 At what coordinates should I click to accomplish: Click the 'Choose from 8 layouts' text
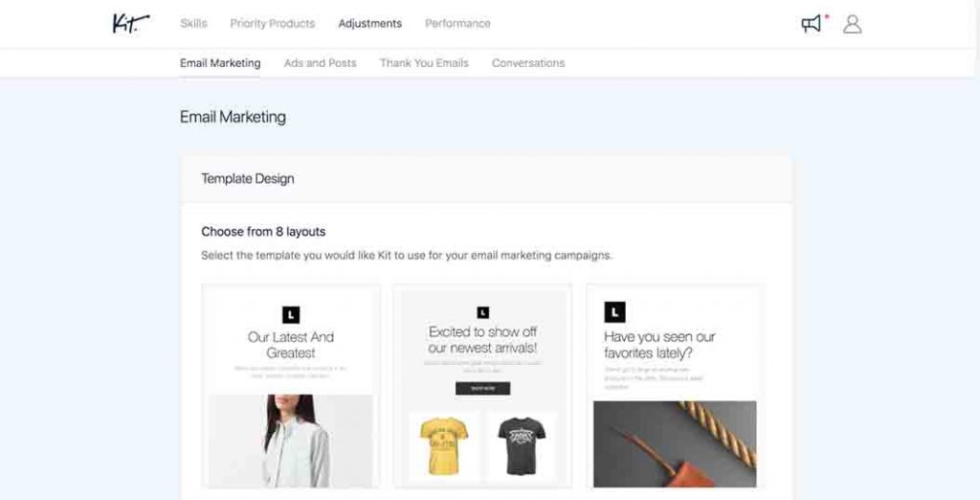pyautogui.click(x=263, y=232)
